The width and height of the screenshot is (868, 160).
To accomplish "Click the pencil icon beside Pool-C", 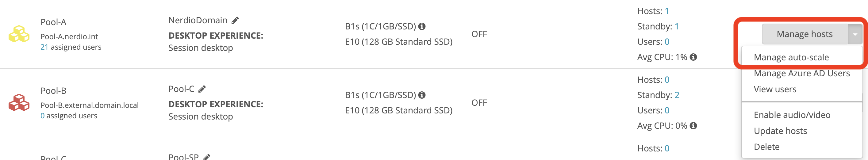I will (202, 89).
